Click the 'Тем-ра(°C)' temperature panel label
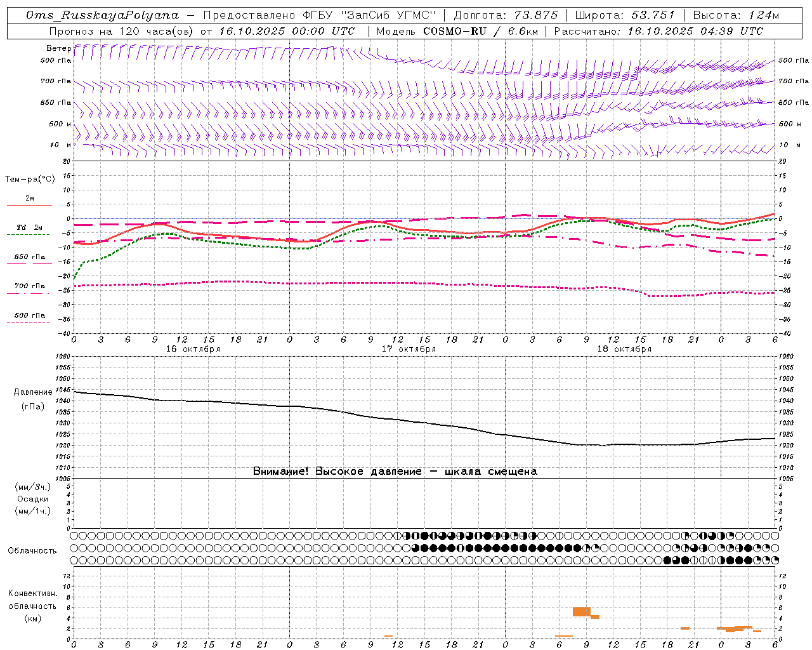Viewport: 812px width, 650px height. [x=30, y=180]
